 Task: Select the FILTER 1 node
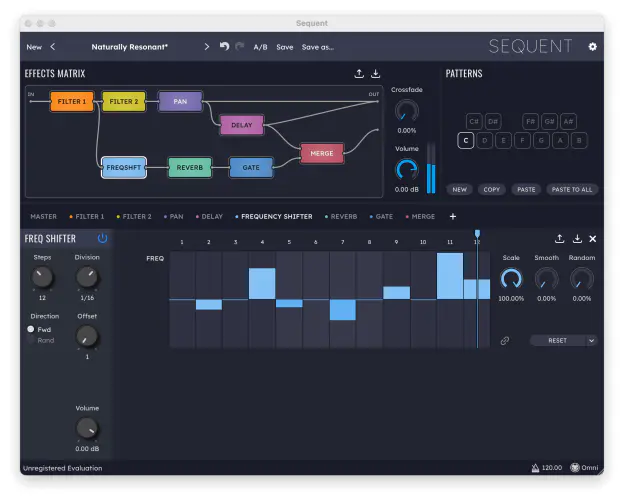(72, 102)
